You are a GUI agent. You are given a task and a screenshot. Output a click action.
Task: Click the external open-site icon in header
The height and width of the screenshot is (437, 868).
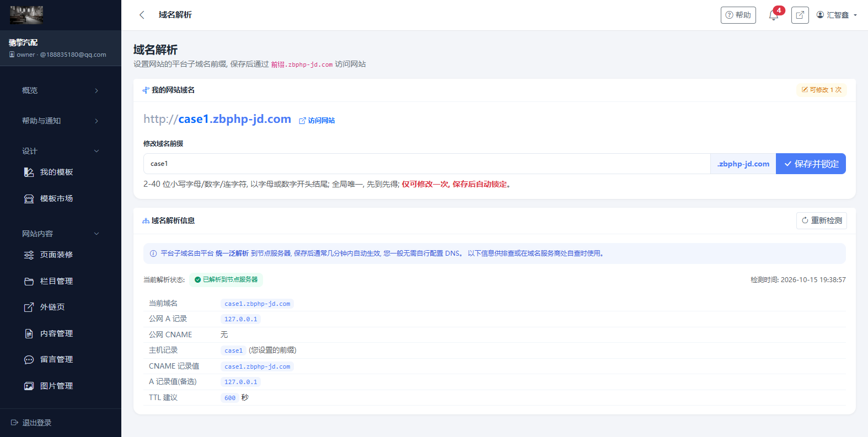click(x=800, y=15)
